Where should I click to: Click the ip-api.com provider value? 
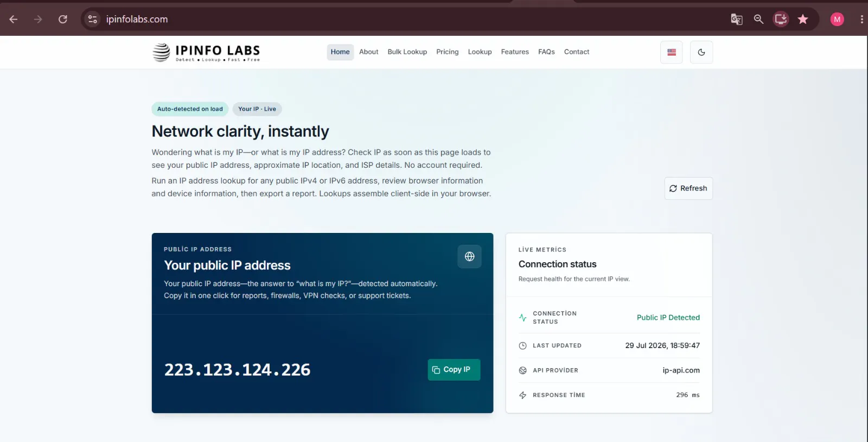[x=681, y=370]
